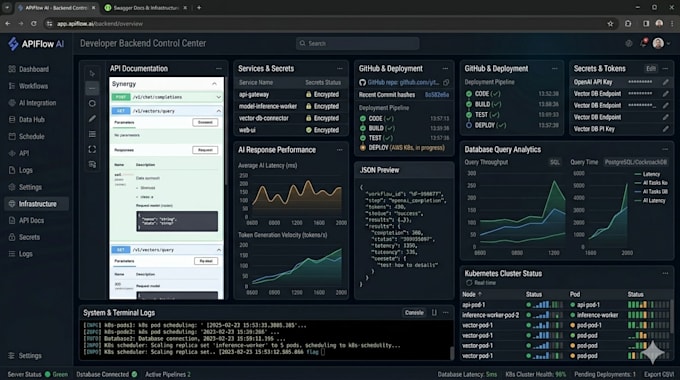
Task: Select the pencil edit tool in API Documentation toolbar
Action: [x=92, y=118]
